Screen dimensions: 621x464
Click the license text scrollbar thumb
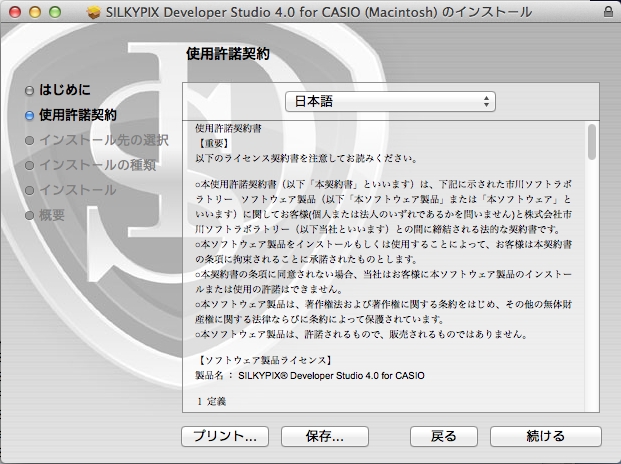point(592,142)
